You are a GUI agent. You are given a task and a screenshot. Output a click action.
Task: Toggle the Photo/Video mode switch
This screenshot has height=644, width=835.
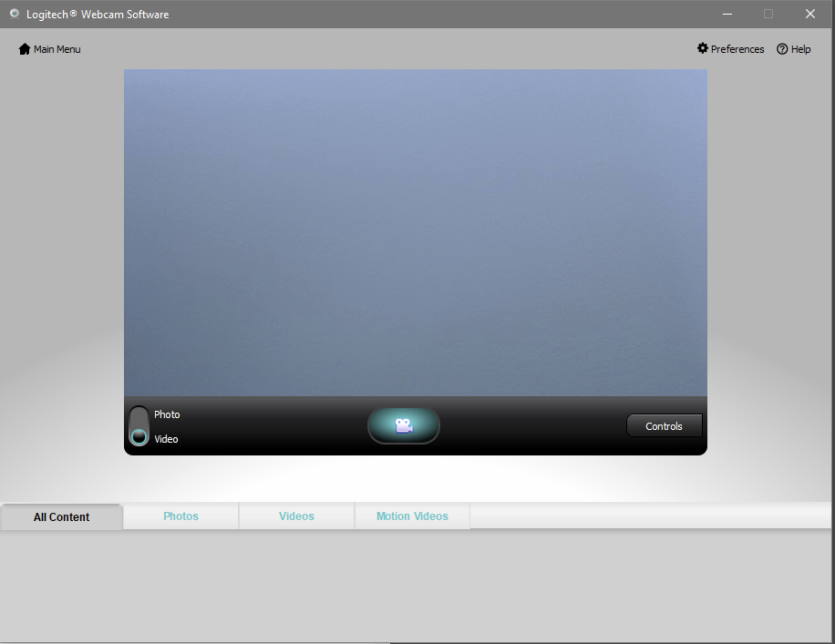(x=139, y=425)
